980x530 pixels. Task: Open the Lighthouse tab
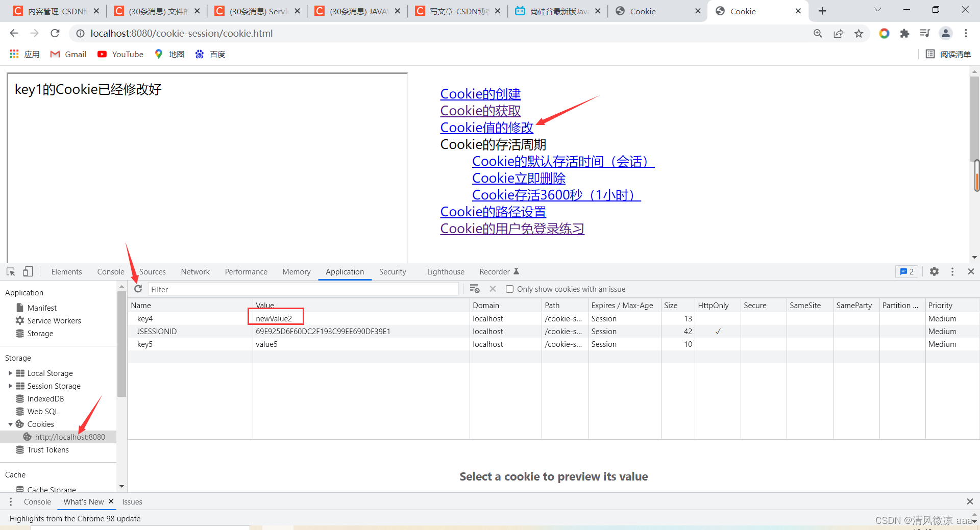446,272
